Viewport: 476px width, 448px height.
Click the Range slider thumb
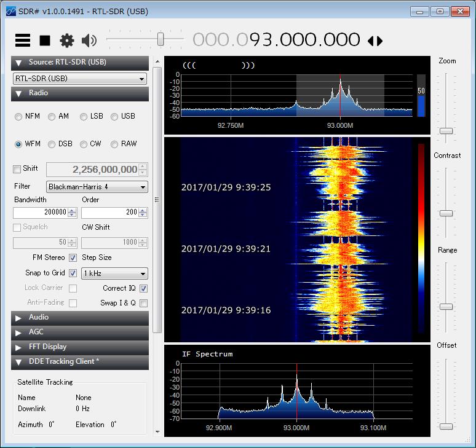(446, 307)
